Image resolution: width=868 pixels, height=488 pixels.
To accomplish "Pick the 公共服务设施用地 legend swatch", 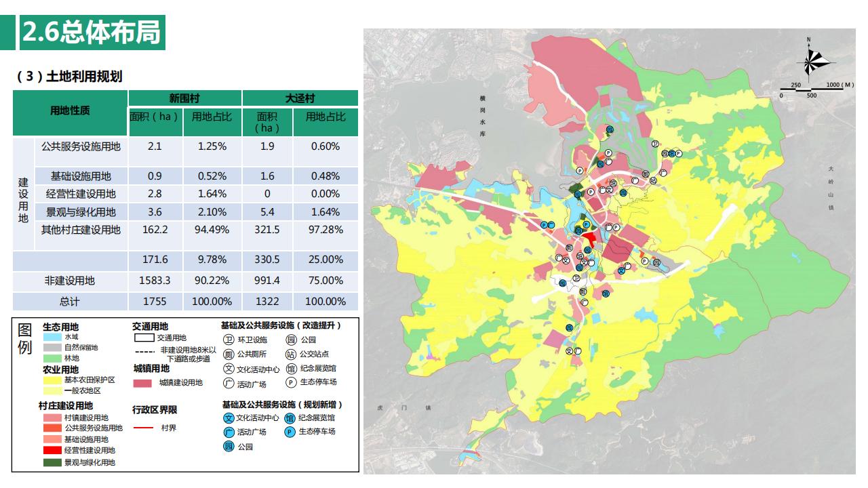I will point(52,428).
